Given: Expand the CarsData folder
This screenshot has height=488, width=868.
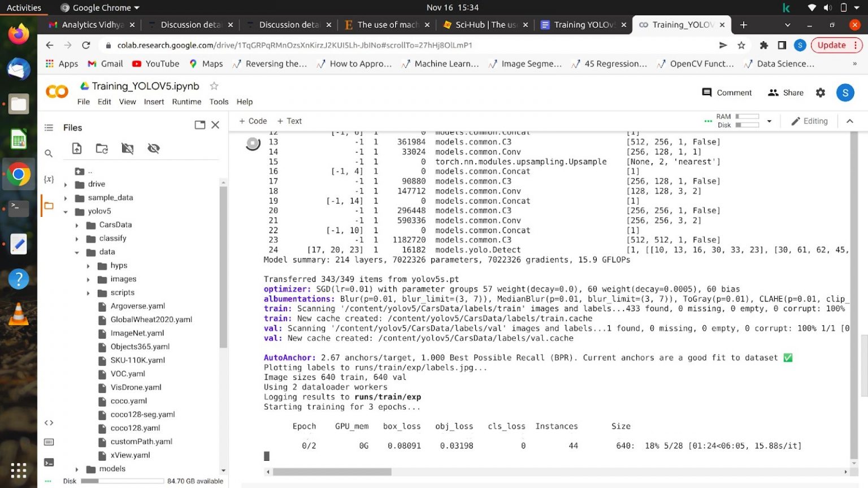Looking at the screenshot, I should pos(77,225).
